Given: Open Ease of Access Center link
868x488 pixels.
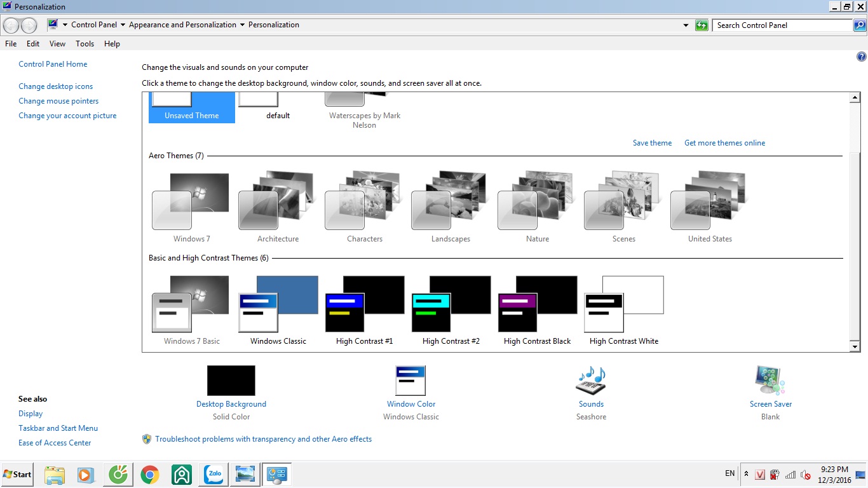Looking at the screenshot, I should [x=55, y=443].
